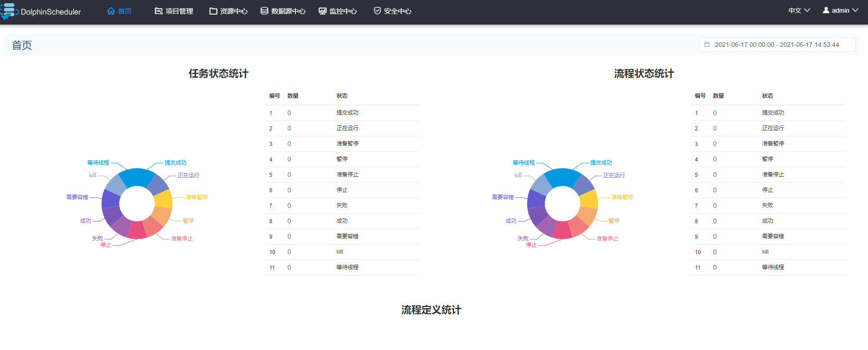868x350 pixels.
Task: Click the 项目管理 project icon
Action: click(159, 11)
